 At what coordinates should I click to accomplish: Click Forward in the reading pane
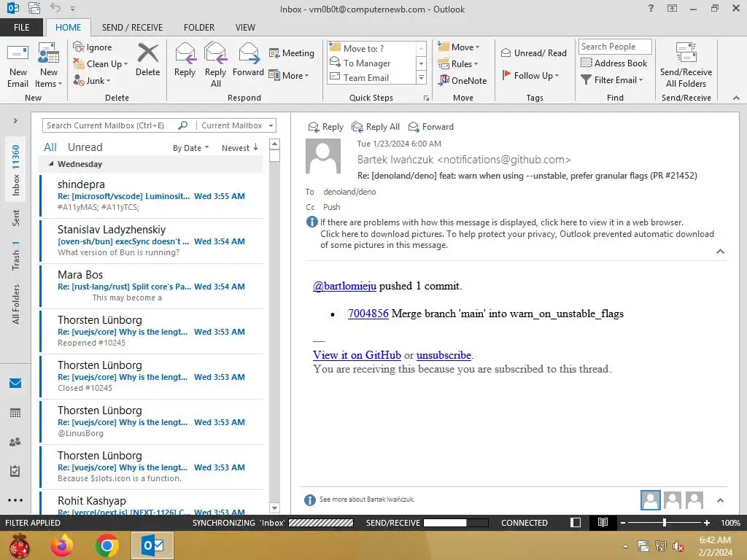pyautogui.click(x=431, y=127)
